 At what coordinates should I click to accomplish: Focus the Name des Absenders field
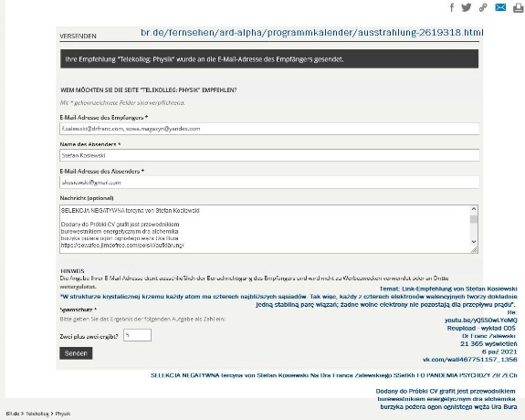tap(269, 155)
